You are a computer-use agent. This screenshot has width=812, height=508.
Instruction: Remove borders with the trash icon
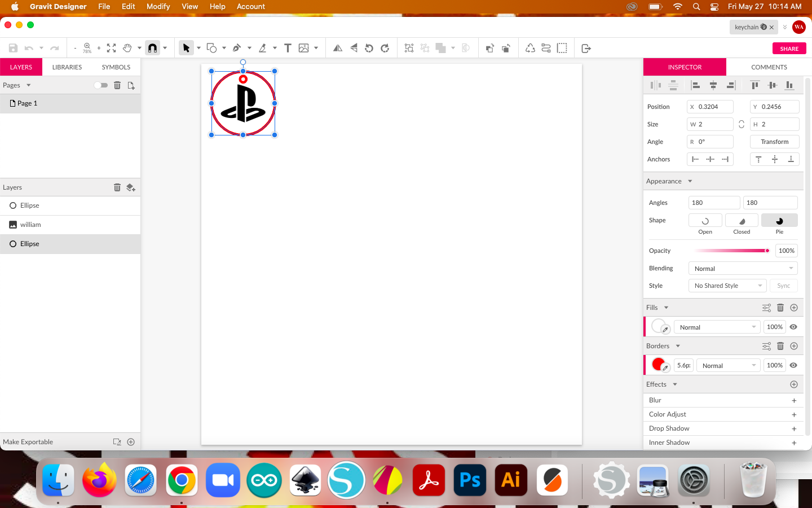pos(780,346)
